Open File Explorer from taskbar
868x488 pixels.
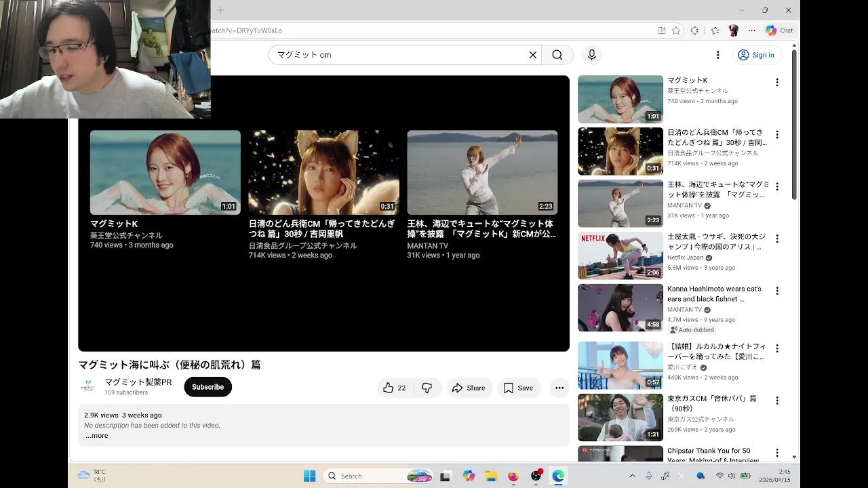(x=491, y=476)
